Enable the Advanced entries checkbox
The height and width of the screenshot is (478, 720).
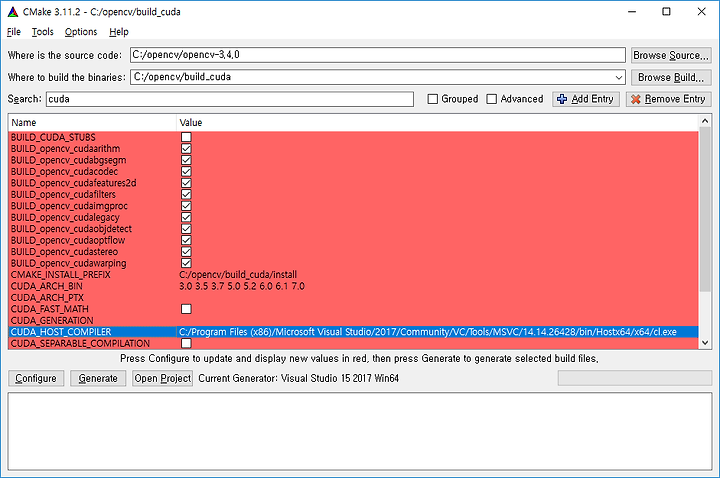click(491, 99)
